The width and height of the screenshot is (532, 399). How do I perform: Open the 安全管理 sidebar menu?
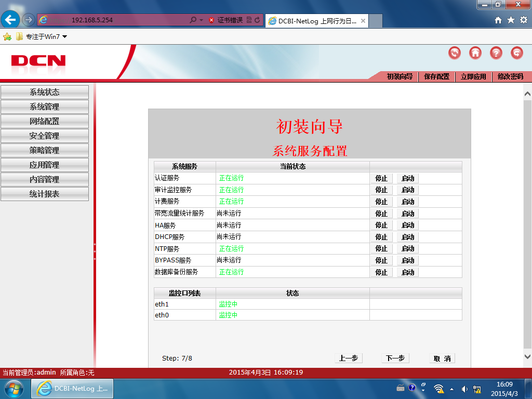point(45,136)
